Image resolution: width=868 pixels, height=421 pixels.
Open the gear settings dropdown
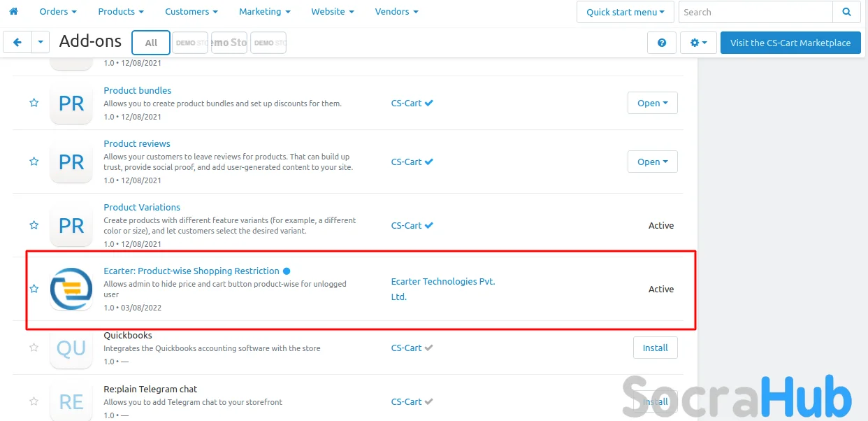[698, 43]
